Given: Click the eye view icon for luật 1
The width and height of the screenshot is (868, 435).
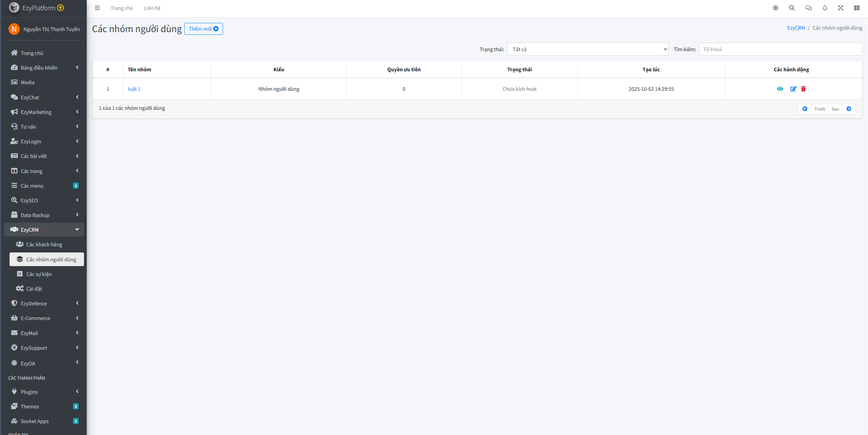Looking at the screenshot, I should coord(780,89).
